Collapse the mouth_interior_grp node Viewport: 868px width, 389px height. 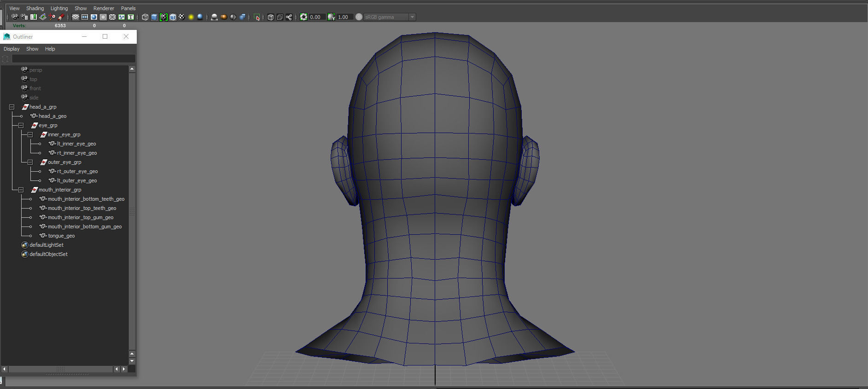coord(21,190)
